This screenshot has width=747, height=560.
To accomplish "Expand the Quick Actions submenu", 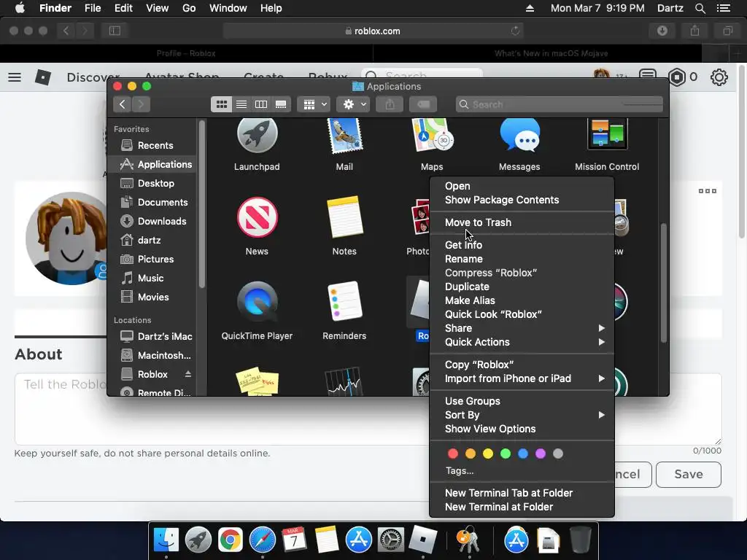I will pyautogui.click(x=522, y=342).
